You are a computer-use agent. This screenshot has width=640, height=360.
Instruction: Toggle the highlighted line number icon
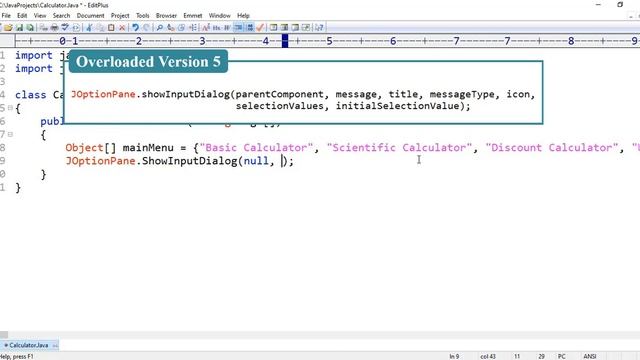pyautogui.click(x=238, y=28)
